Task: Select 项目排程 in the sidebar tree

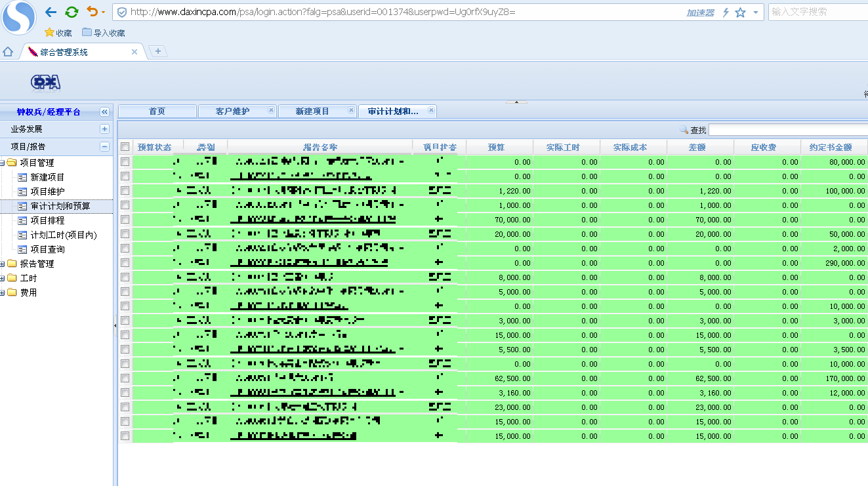Action: tap(48, 220)
